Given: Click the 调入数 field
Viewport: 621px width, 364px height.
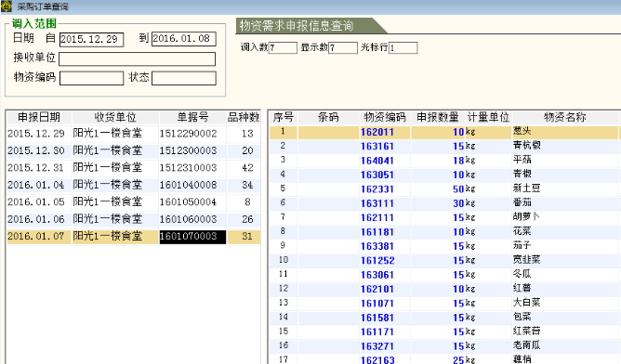Looking at the screenshot, I should tap(283, 48).
